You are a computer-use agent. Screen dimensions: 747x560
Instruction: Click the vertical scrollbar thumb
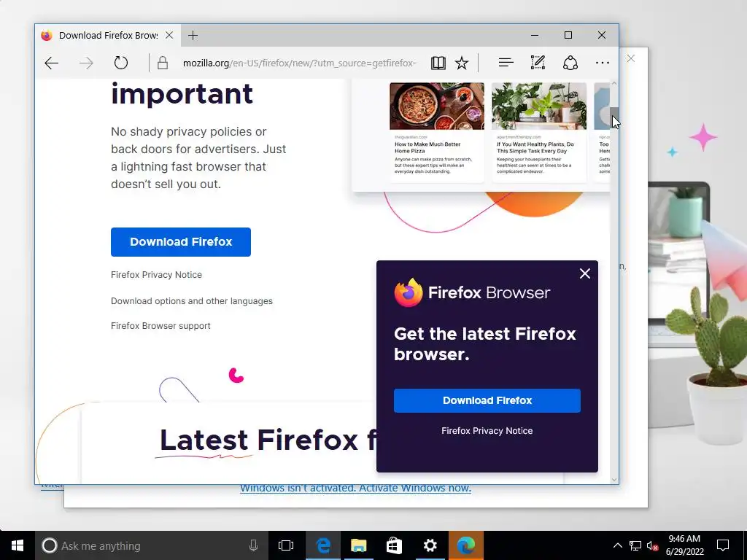[x=614, y=118]
